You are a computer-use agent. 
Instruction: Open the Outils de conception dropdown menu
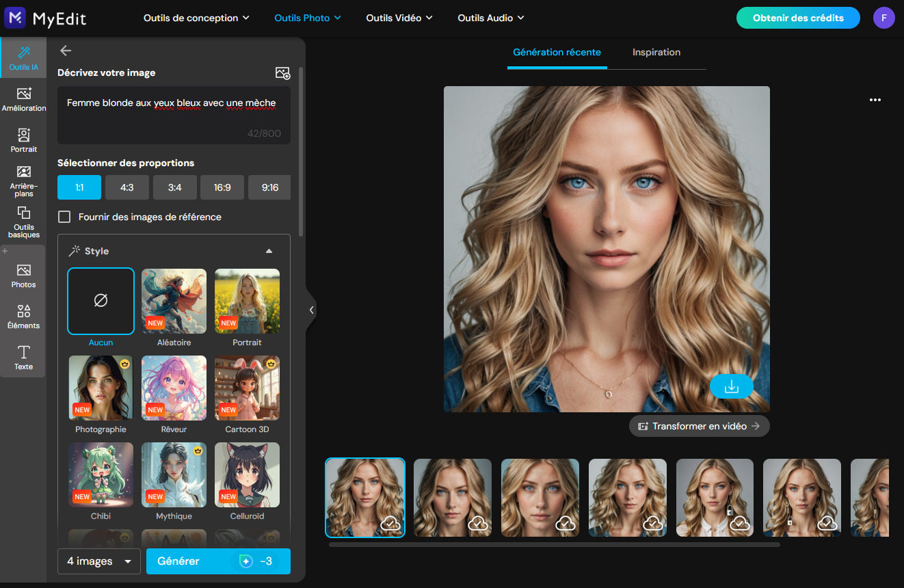pyautogui.click(x=196, y=18)
